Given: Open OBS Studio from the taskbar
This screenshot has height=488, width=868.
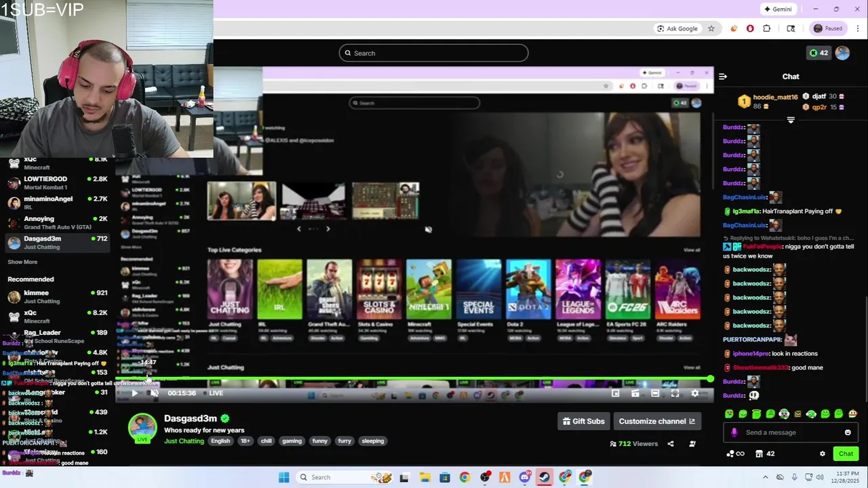Looking at the screenshot, I should tap(485, 477).
